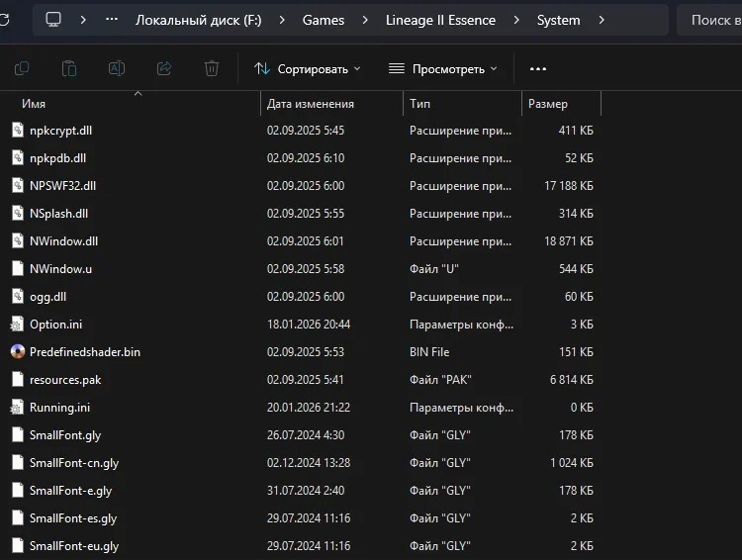742x560 pixels.
Task: Select the NPSWF32.dll file icon
Action: click(x=18, y=186)
